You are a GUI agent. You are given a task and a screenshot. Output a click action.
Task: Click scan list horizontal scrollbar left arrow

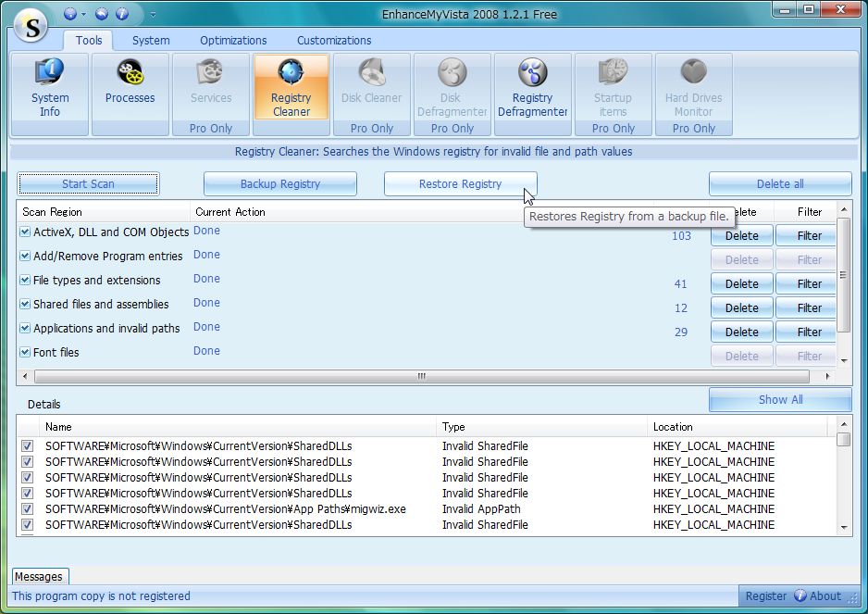(24, 376)
